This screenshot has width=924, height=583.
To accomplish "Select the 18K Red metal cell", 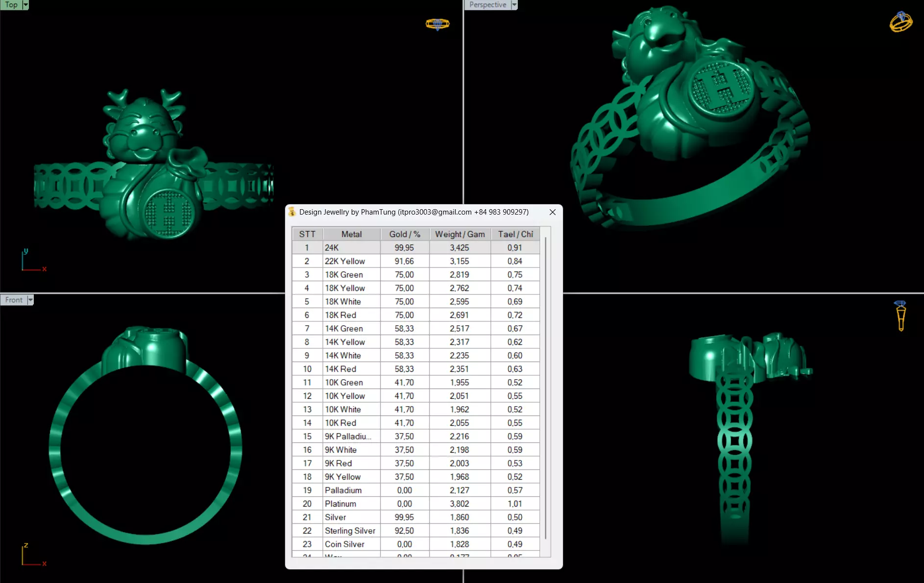I will coord(351,315).
